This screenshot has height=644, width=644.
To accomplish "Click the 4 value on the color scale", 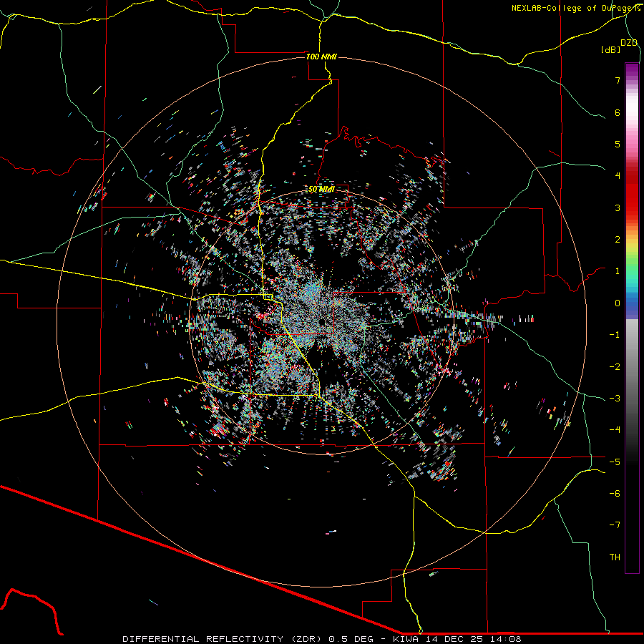I will [x=618, y=176].
